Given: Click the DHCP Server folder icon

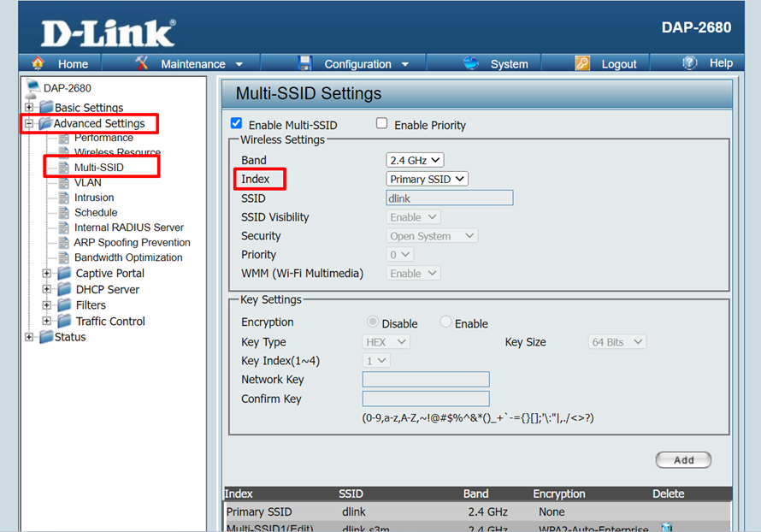Looking at the screenshot, I should (64, 289).
